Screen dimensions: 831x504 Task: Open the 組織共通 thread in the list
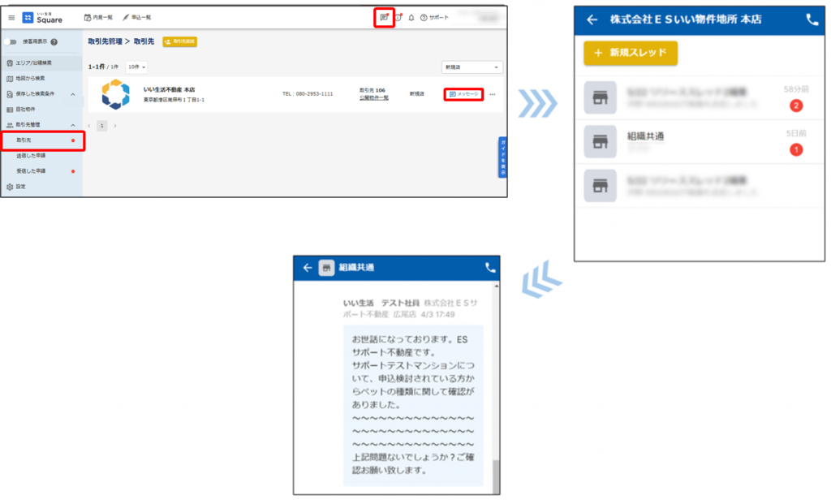(698, 141)
